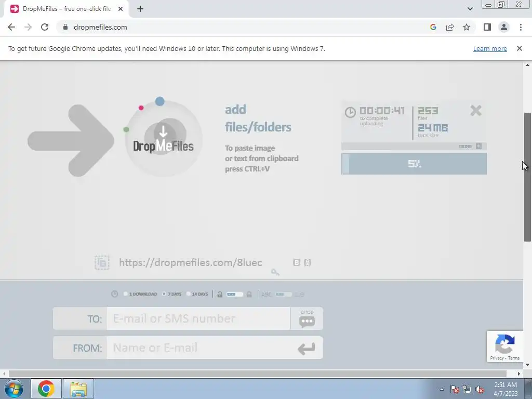532x399 pixels.
Task: Click the Chrome taskbar icon
Action: 46,389
